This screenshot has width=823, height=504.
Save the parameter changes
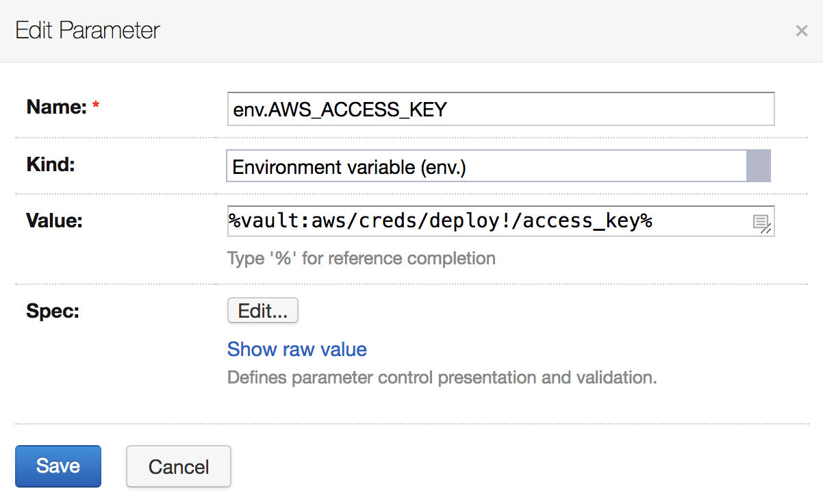pos(58,466)
